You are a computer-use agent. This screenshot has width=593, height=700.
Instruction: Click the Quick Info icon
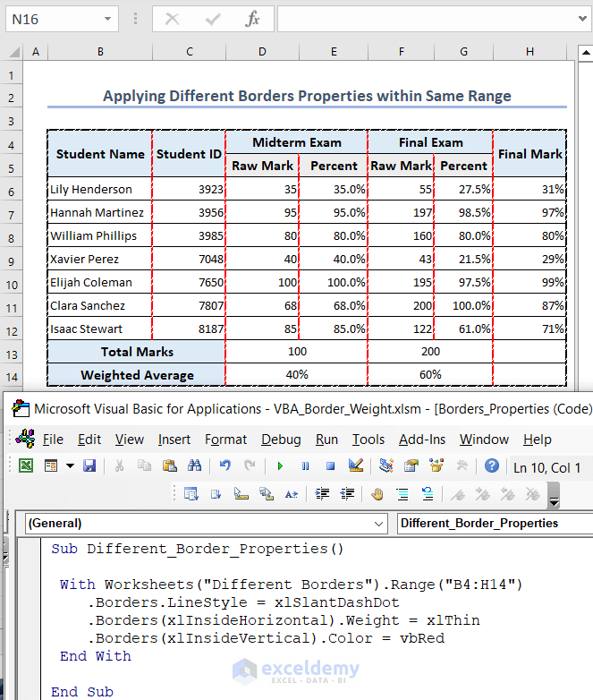pyautogui.click(x=241, y=494)
